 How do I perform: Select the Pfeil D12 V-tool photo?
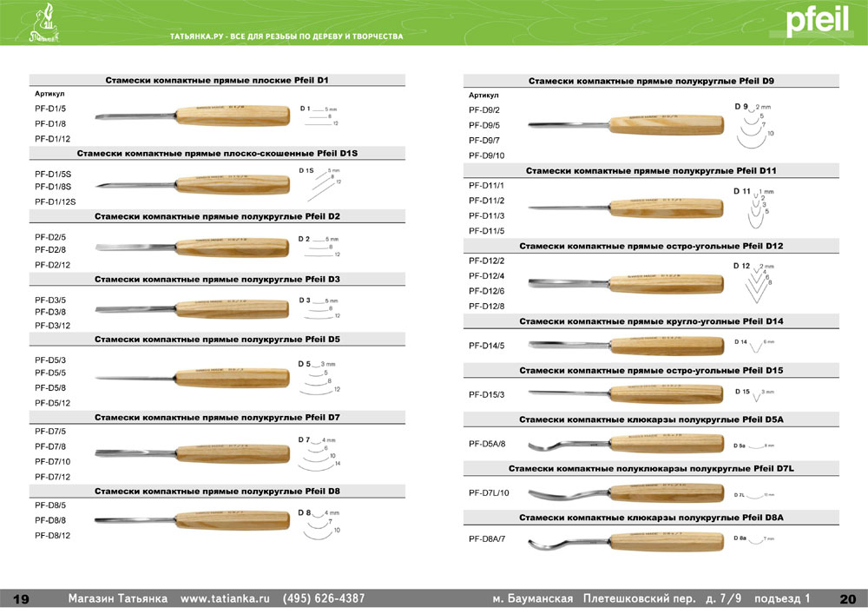coord(626,283)
